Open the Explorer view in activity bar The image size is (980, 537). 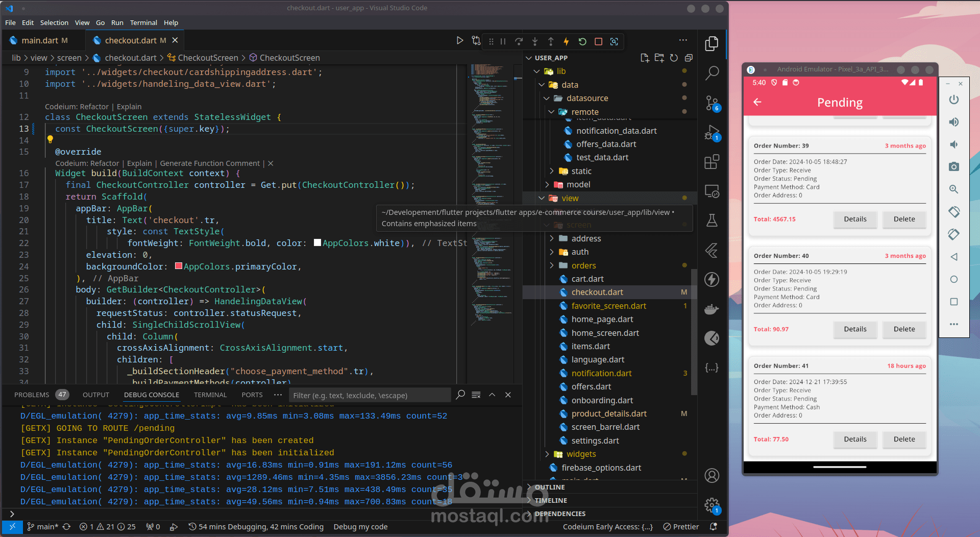point(712,44)
